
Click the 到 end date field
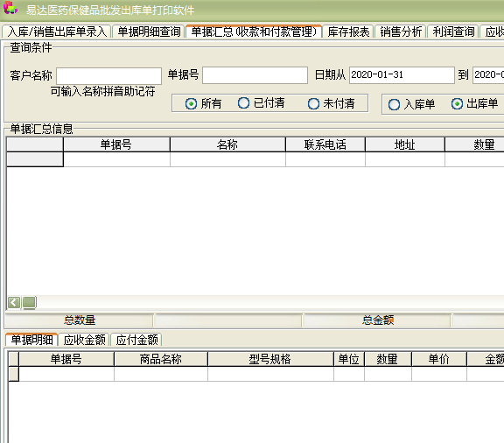tap(488, 75)
